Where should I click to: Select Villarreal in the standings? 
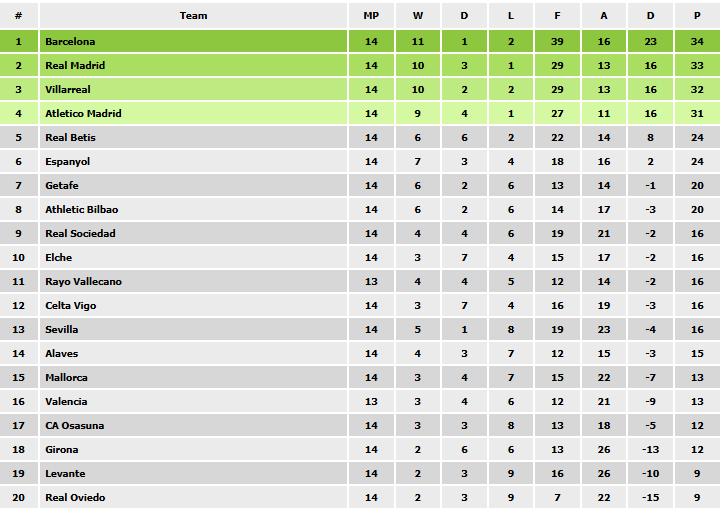(x=68, y=89)
